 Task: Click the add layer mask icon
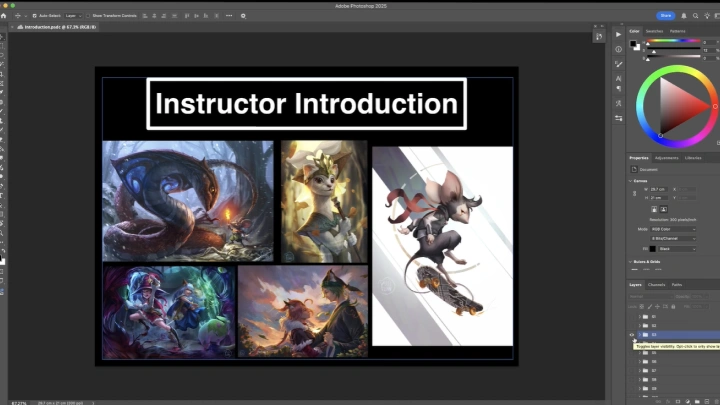click(678, 401)
